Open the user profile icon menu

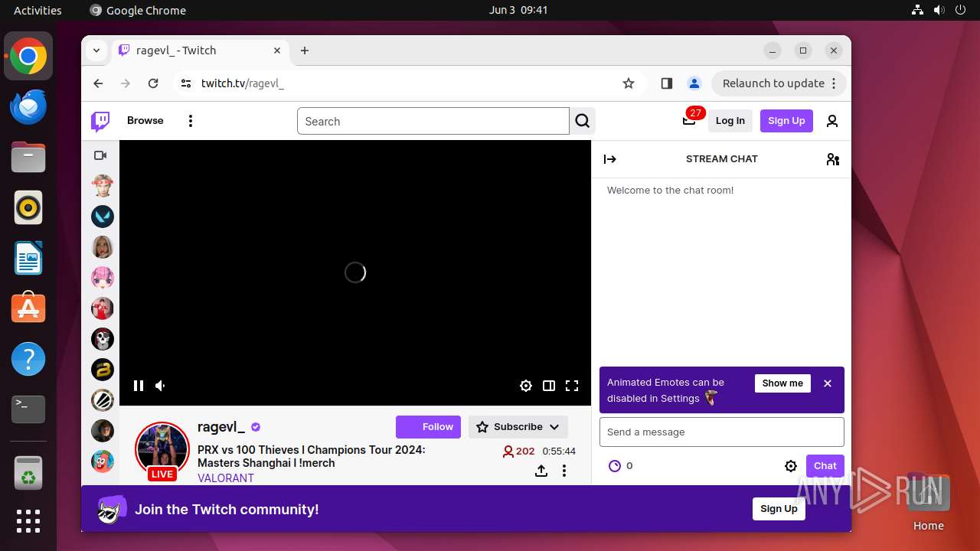coord(832,121)
